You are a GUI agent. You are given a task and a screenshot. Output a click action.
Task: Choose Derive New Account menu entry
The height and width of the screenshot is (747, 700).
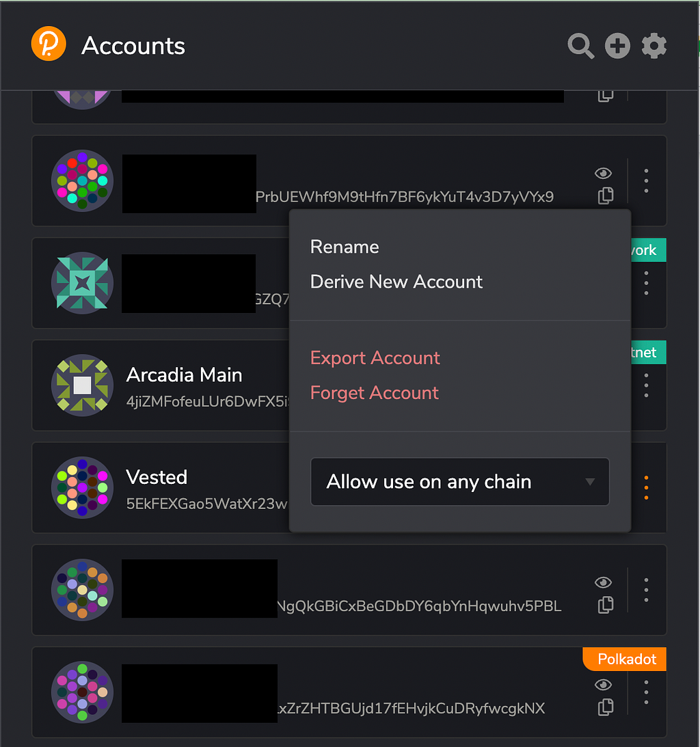pyautogui.click(x=396, y=282)
